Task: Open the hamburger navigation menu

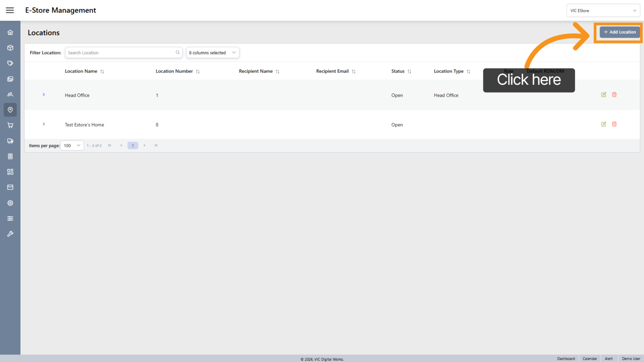Action: (x=10, y=10)
